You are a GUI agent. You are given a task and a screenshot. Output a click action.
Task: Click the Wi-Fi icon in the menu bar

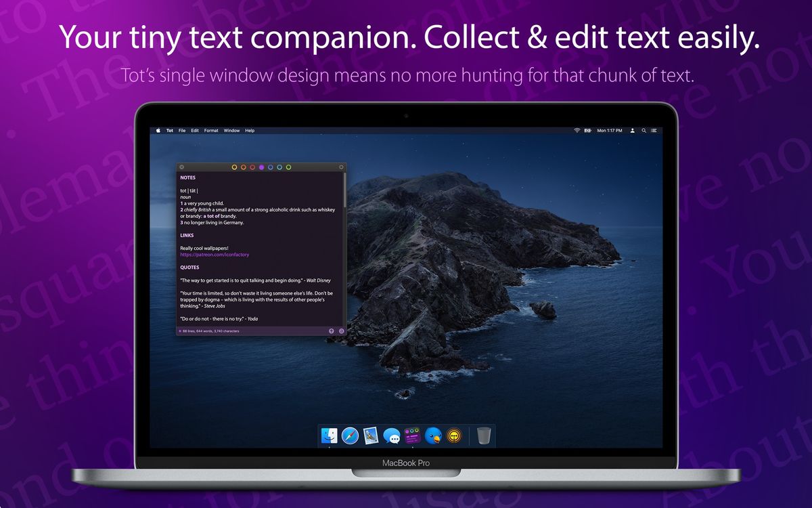[577, 130]
